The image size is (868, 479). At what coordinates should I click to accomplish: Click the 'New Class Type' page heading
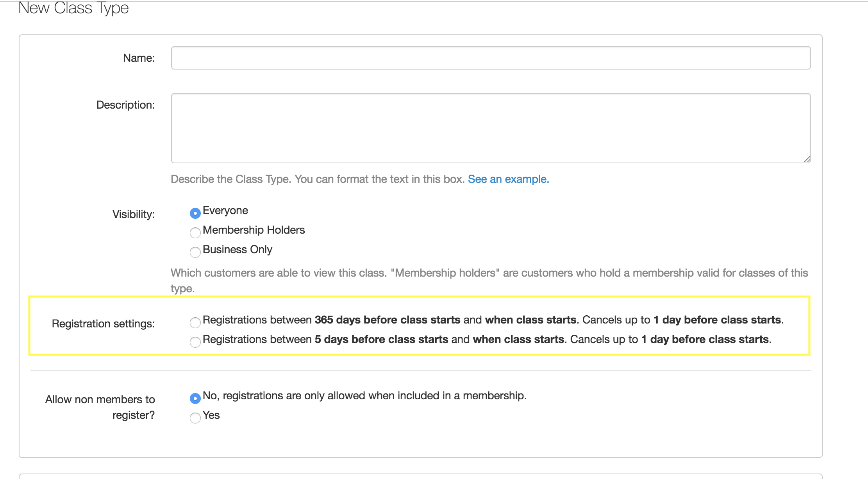coord(73,8)
